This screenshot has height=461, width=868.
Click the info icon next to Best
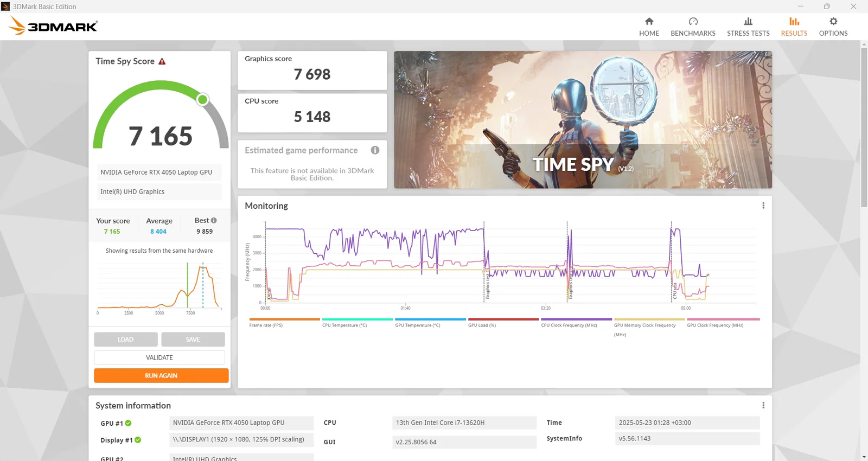pos(214,220)
